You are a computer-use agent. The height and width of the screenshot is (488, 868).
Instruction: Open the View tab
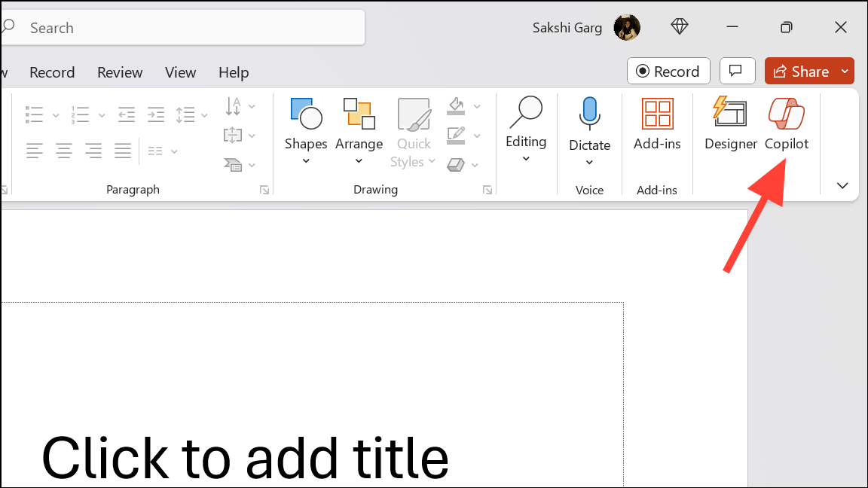(180, 72)
